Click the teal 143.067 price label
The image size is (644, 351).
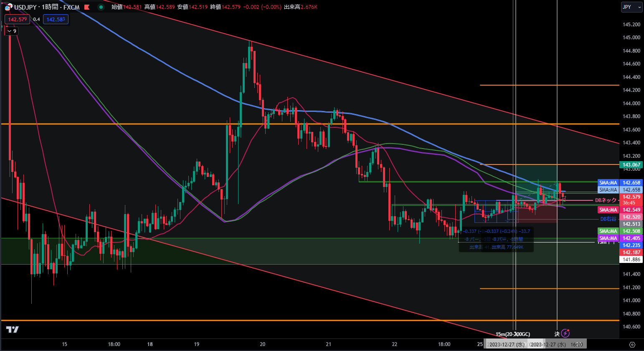click(631, 164)
